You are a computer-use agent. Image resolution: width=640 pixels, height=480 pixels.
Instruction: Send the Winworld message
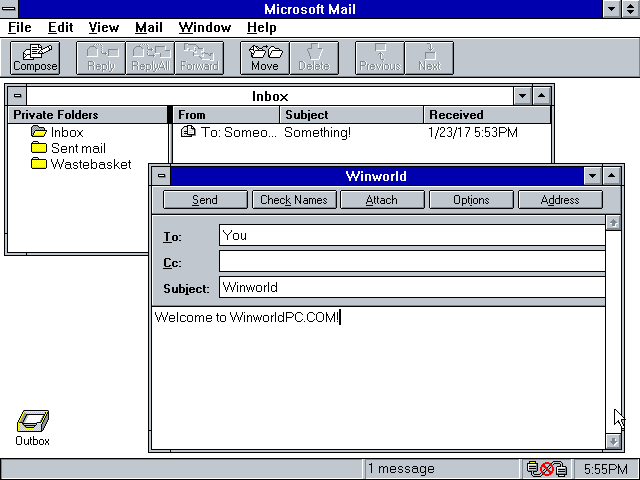(x=205, y=200)
